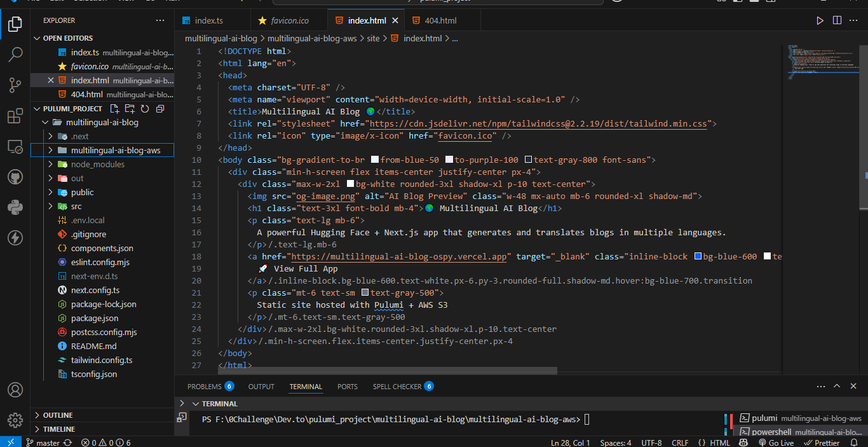This screenshot has height=447, width=868.
Task: Open the Python panel in activity bar
Action: 15,207
